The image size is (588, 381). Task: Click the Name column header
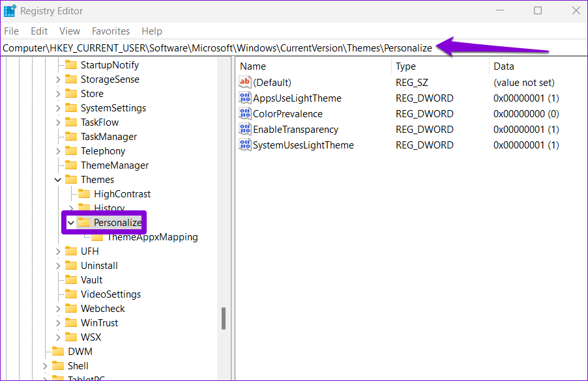253,66
